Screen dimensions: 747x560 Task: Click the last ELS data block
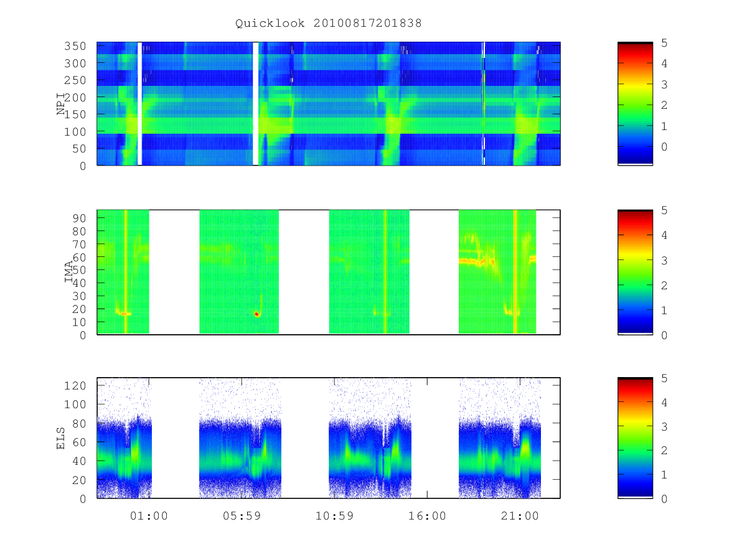(x=500, y=437)
